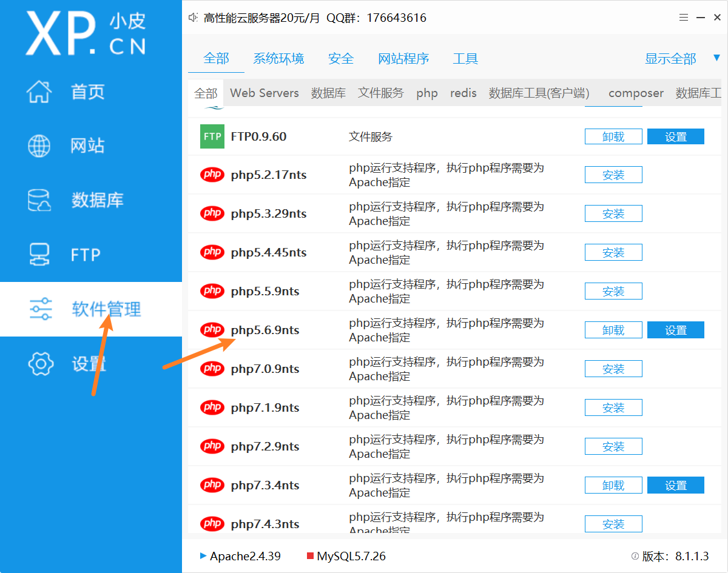Select the 文件服务 sub-tab
This screenshot has height=573, width=728.
coord(380,93)
